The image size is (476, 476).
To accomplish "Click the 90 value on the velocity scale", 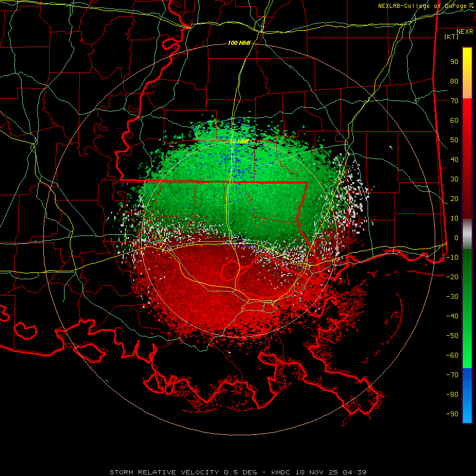I will [454, 62].
